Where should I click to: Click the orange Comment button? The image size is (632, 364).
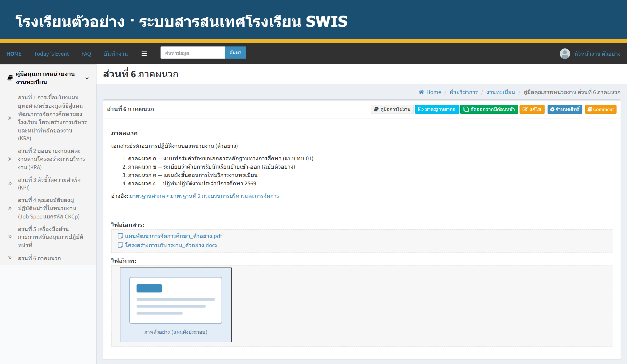(x=601, y=109)
